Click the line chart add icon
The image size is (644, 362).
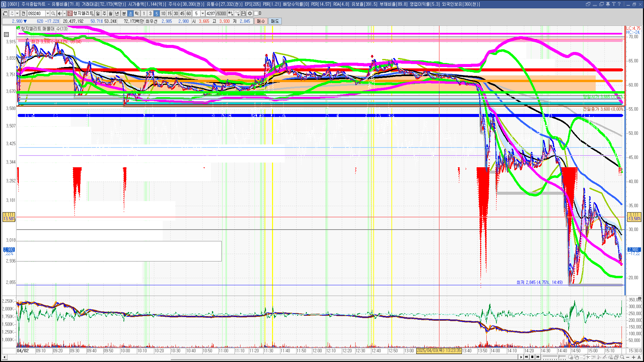[237, 13]
